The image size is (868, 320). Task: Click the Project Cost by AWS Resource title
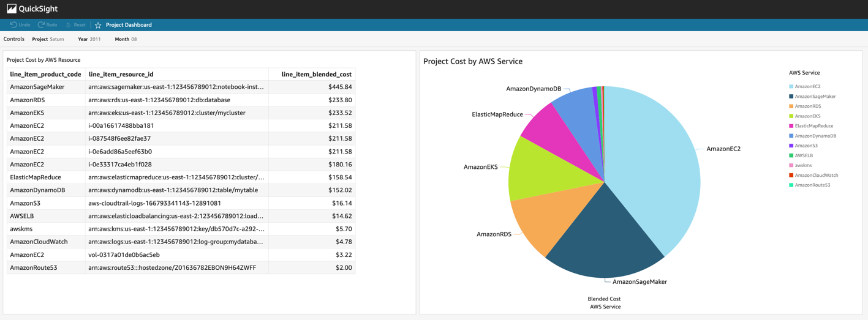click(43, 60)
